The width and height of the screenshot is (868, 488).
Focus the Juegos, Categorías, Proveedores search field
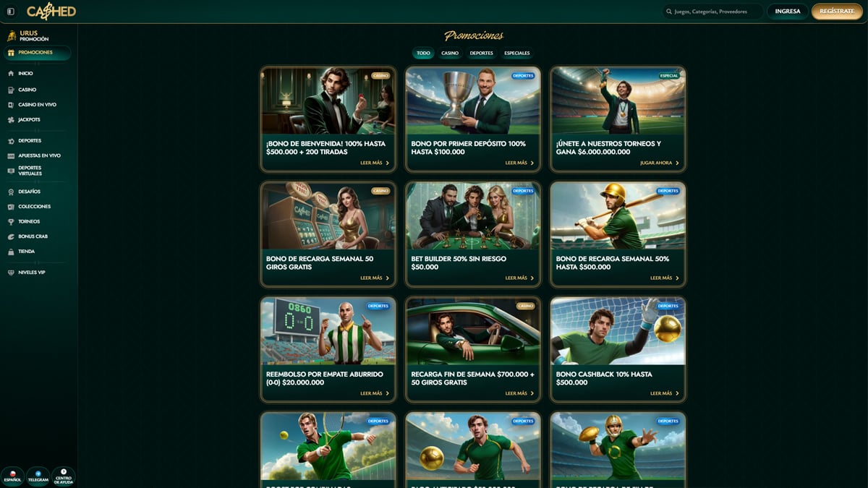712,12
